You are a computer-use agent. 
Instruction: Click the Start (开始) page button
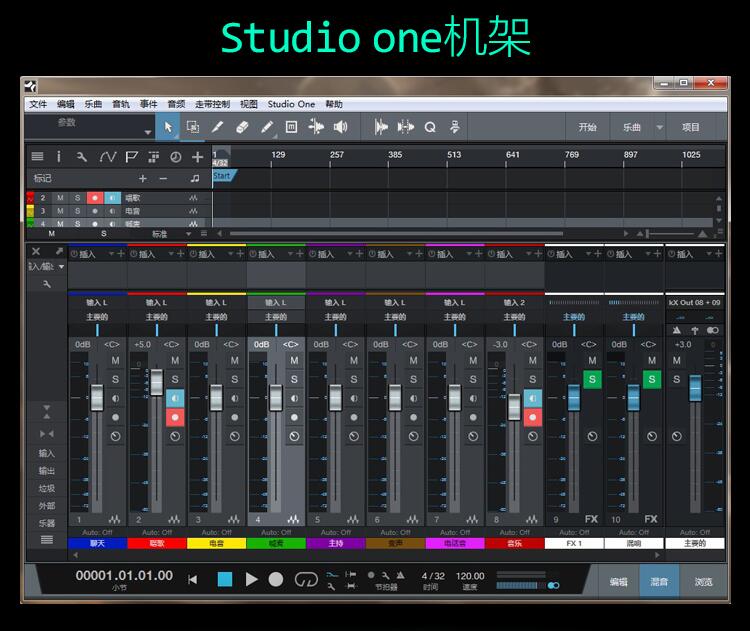click(587, 127)
